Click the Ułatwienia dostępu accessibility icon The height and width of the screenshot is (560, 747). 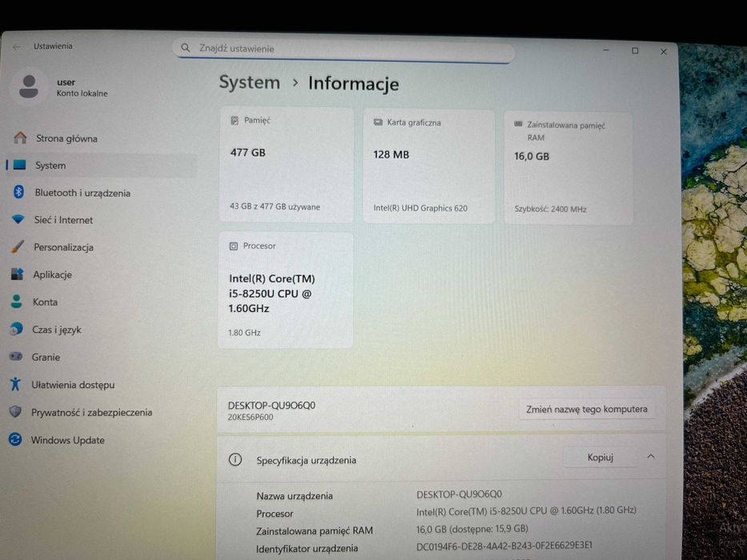(15, 384)
